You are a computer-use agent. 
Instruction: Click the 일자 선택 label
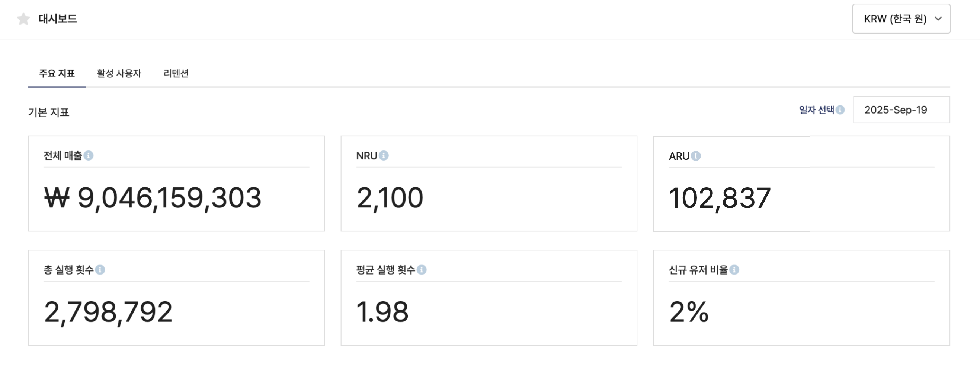point(816,110)
